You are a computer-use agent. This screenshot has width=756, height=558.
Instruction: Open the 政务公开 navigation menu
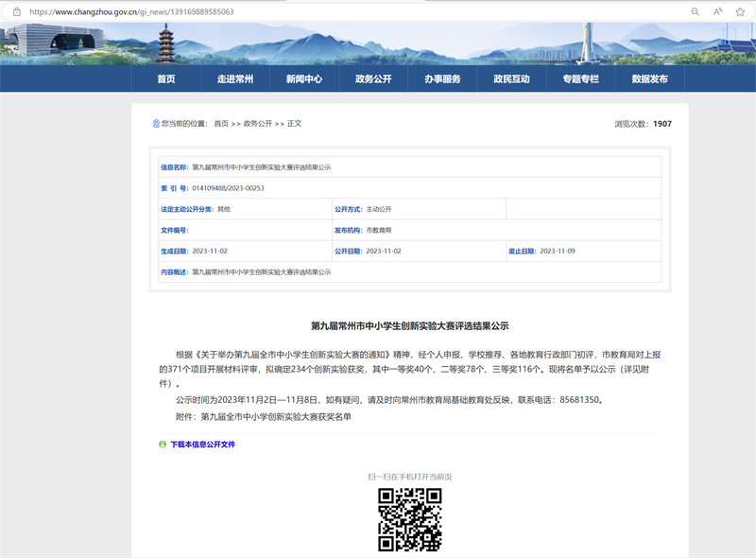[x=373, y=78]
